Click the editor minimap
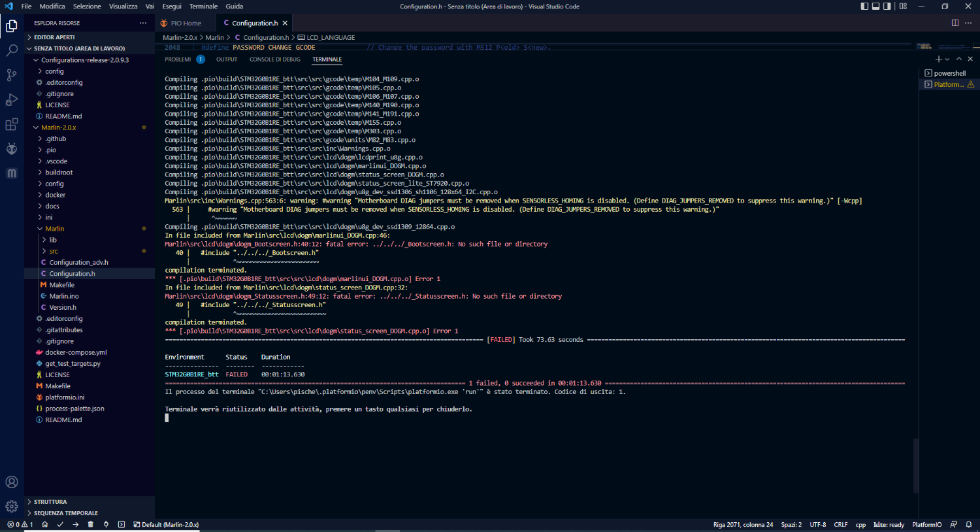This screenshot has height=532, width=980. click(x=944, y=46)
